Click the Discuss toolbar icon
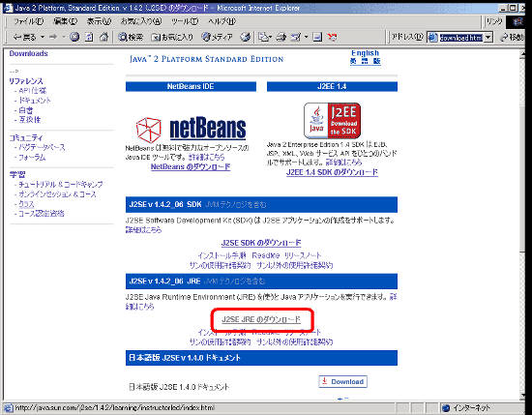532x415 pixels. coord(317,37)
